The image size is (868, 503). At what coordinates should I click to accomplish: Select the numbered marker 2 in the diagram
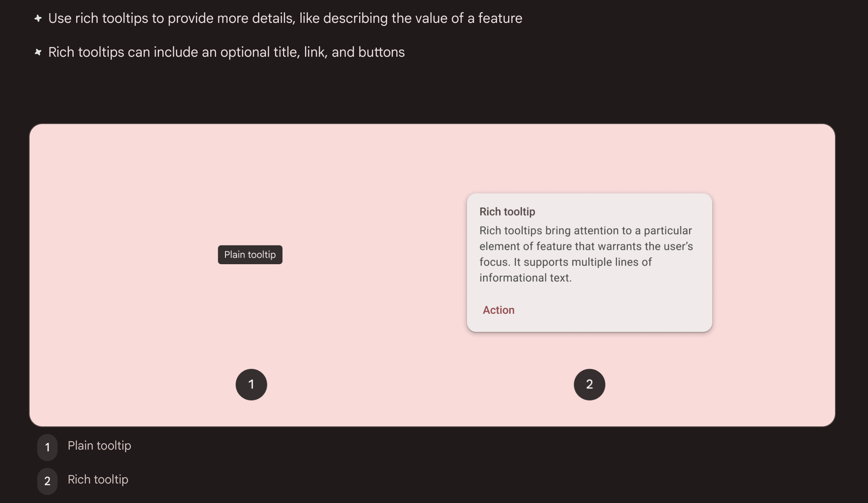point(589,384)
